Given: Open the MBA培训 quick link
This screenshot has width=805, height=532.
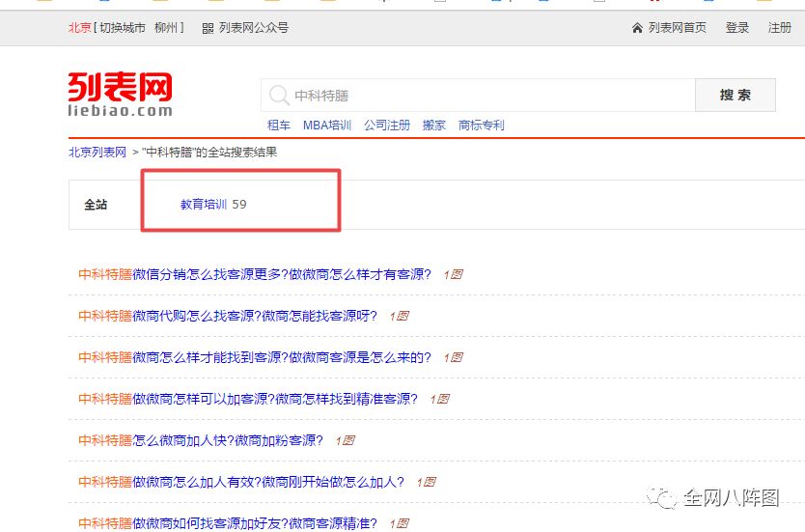Looking at the screenshot, I should [x=327, y=126].
